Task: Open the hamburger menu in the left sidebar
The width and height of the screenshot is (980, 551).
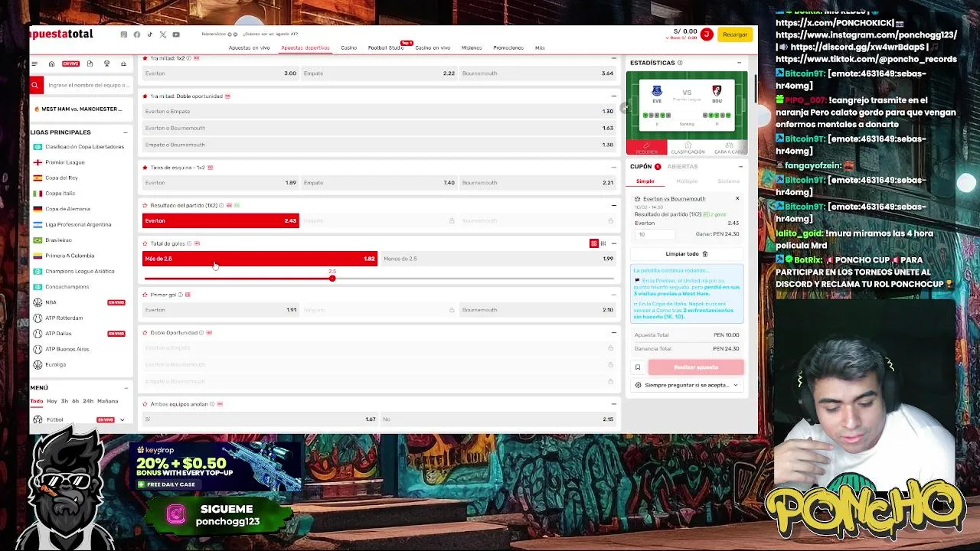Action: coord(34,64)
